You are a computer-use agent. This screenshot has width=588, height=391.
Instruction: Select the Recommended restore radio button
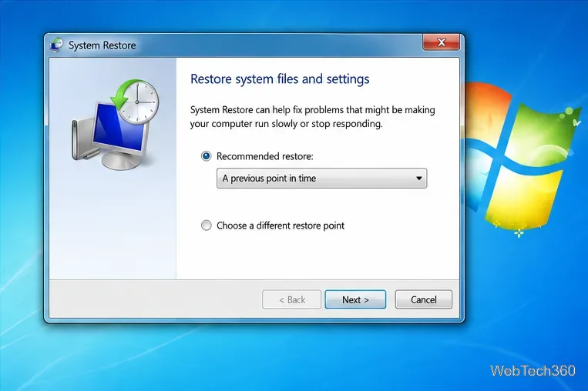click(206, 155)
